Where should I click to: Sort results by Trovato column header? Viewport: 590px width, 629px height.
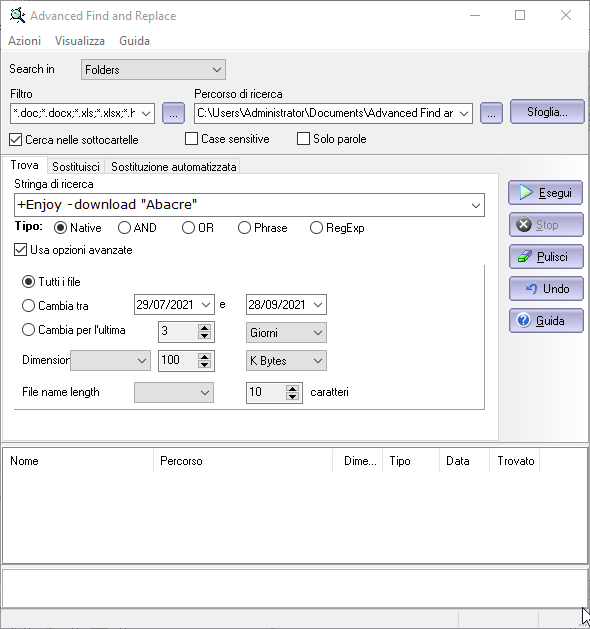click(x=515, y=461)
